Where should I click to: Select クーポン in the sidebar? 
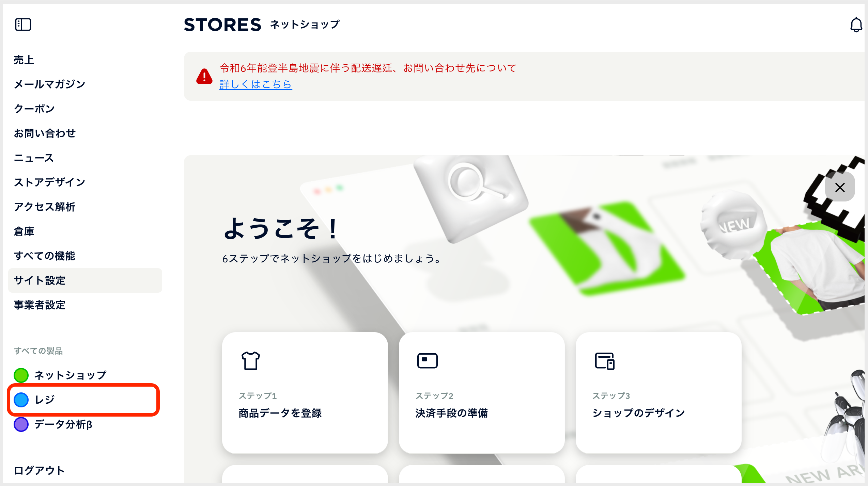(x=34, y=109)
